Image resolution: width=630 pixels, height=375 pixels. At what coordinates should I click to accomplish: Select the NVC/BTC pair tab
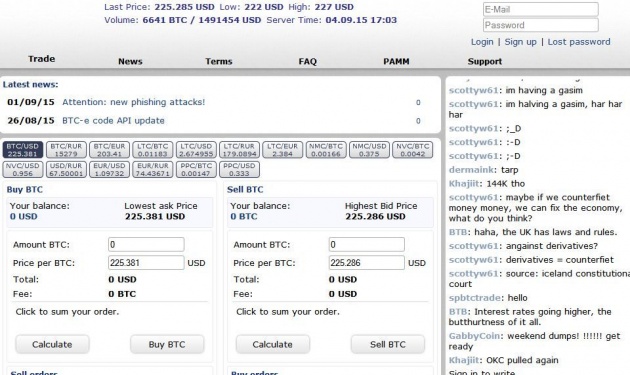pyautogui.click(x=413, y=150)
